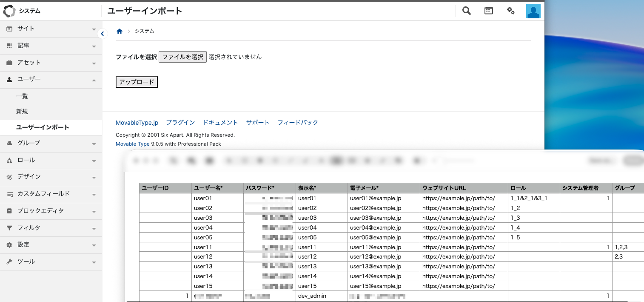The height and width of the screenshot is (302, 644).
Task: Click the Movable Type logo top left
Action: coord(9,11)
